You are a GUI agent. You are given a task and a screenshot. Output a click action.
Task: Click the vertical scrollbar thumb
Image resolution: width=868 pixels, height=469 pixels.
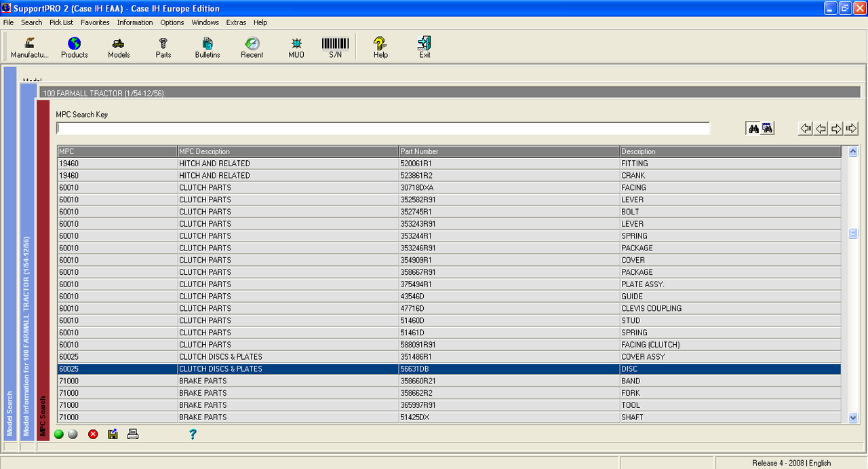pyautogui.click(x=853, y=233)
